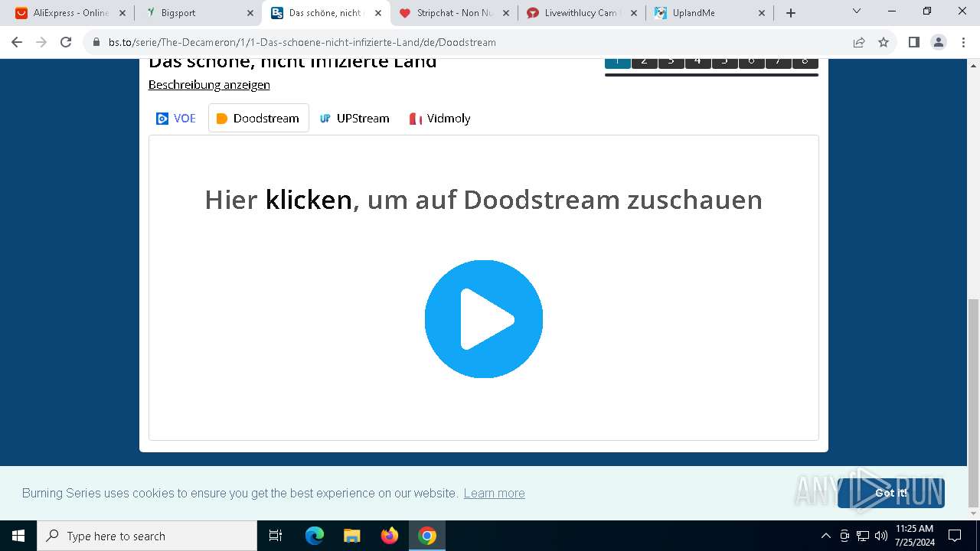
Task: Go to episode 5
Action: [x=725, y=62]
